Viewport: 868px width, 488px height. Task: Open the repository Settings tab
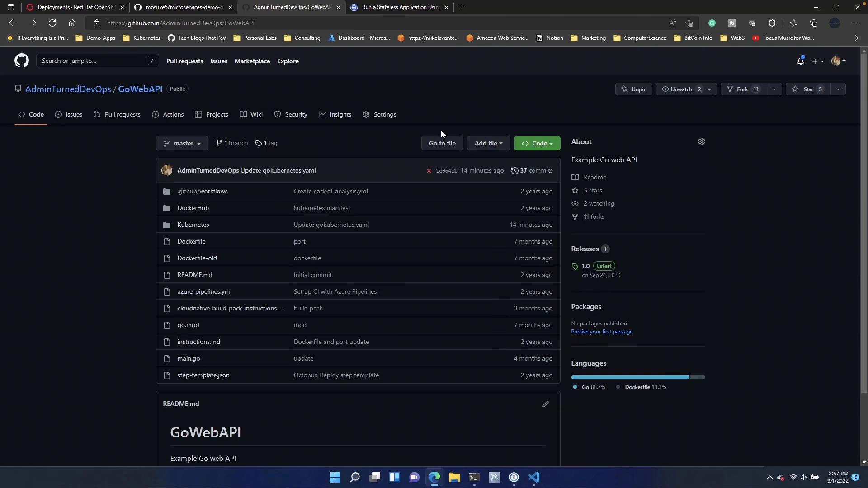click(380, 114)
